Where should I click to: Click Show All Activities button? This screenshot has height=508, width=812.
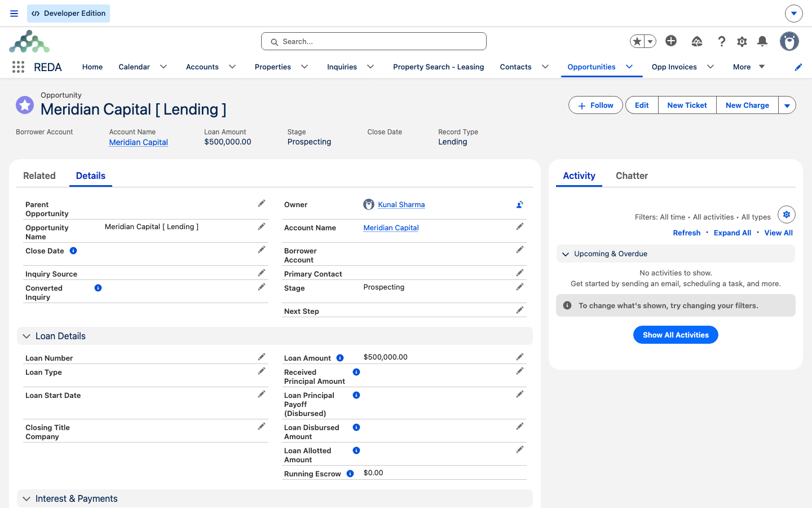click(x=676, y=335)
